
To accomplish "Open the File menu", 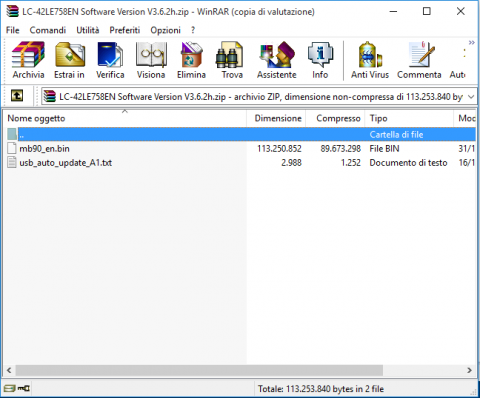I will point(13,30).
